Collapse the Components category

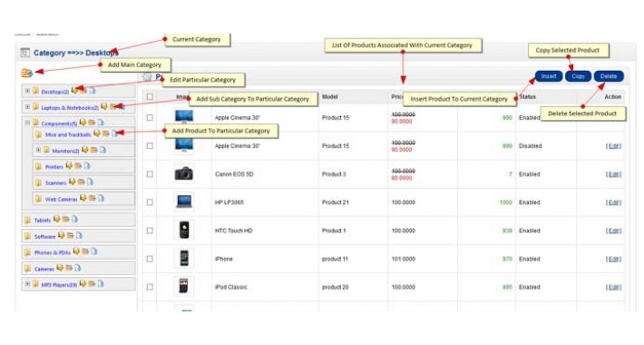(x=27, y=123)
